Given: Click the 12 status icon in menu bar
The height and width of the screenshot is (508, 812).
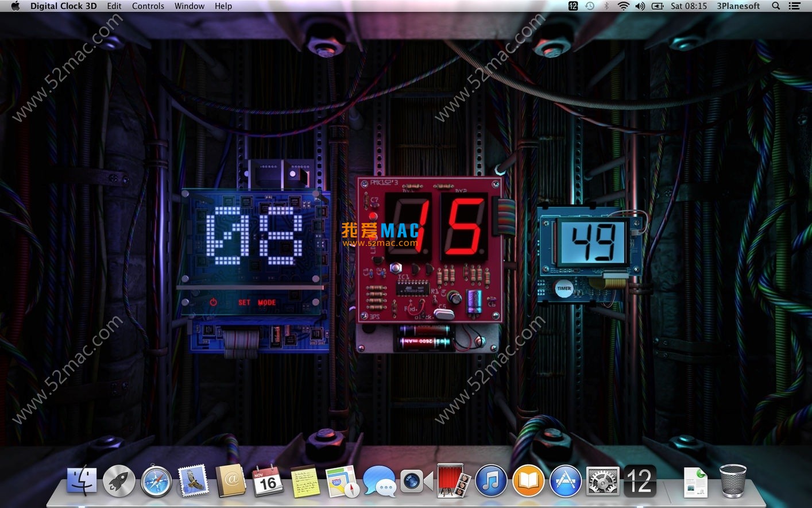Looking at the screenshot, I should point(573,6).
